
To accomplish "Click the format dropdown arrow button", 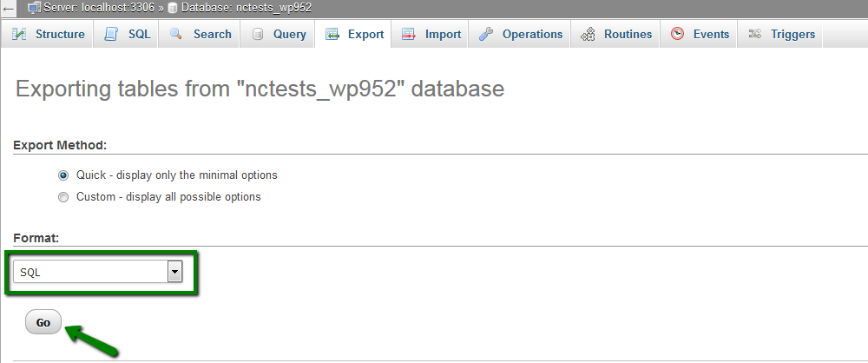I will (x=174, y=273).
